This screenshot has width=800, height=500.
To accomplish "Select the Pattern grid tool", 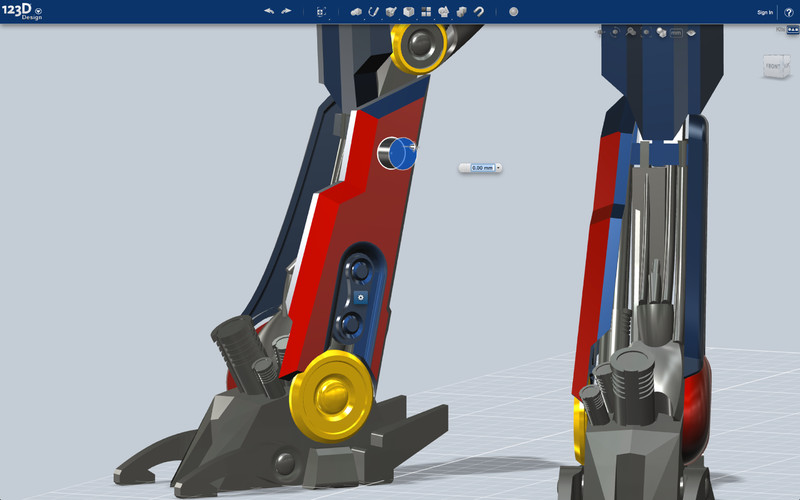I will pyautogui.click(x=426, y=12).
